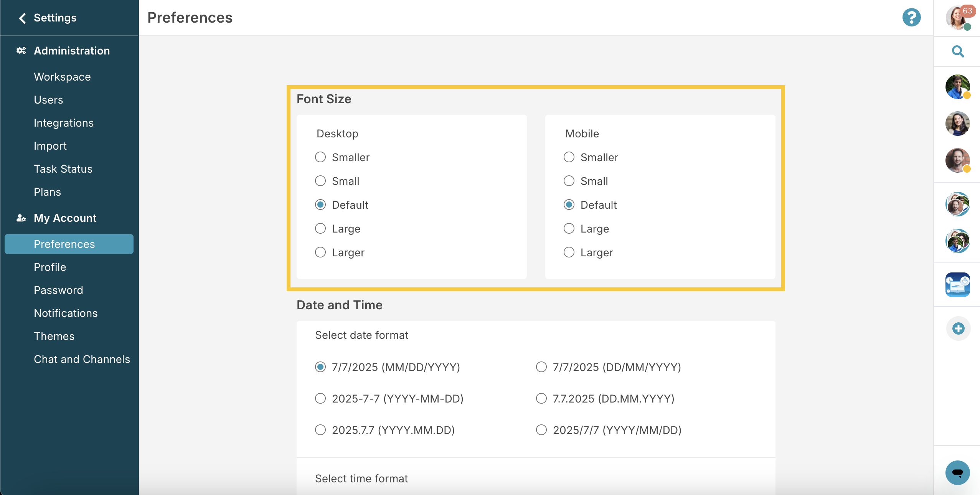980x495 pixels.
Task: Choose YYYY-MM-DD date format
Action: (x=320, y=398)
